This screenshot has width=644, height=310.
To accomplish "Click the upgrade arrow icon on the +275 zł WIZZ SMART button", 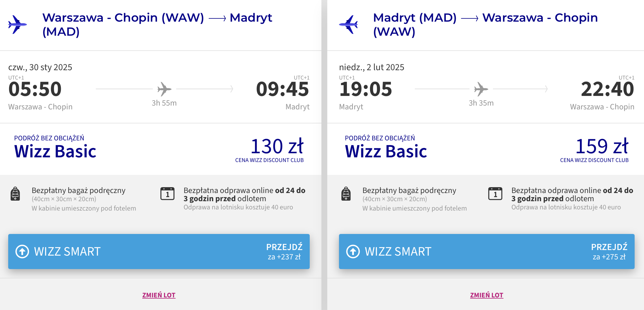I will pos(353,252).
